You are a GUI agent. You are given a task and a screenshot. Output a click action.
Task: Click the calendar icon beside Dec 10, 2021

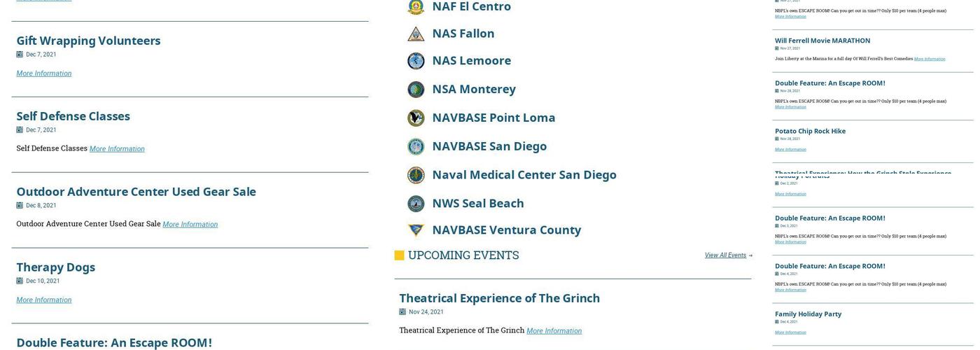click(x=20, y=281)
